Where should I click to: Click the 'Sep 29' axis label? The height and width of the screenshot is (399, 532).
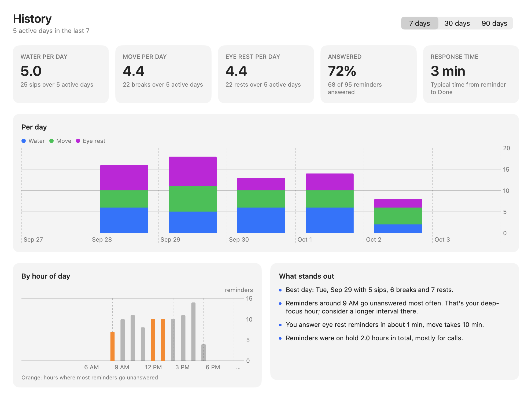click(x=170, y=239)
